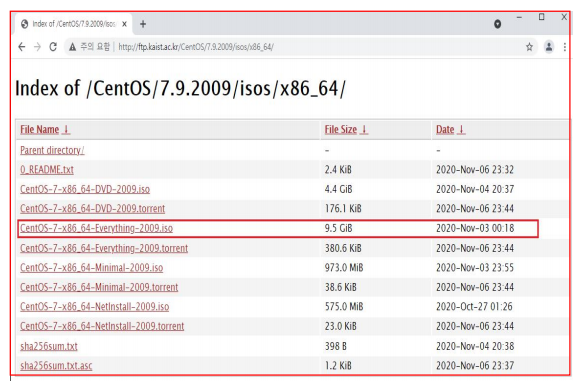Open the Chrome three-dot menu
This screenshot has width=580, height=386.
pyautogui.click(x=564, y=47)
